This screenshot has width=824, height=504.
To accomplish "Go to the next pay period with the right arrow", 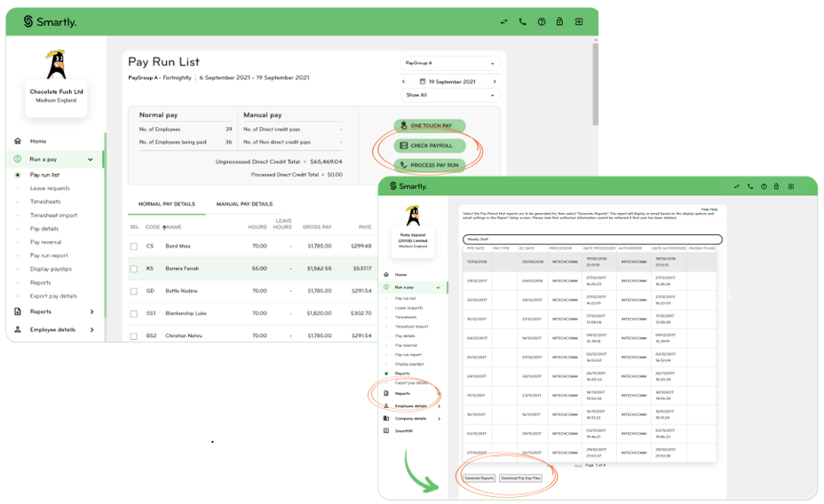I will (495, 82).
